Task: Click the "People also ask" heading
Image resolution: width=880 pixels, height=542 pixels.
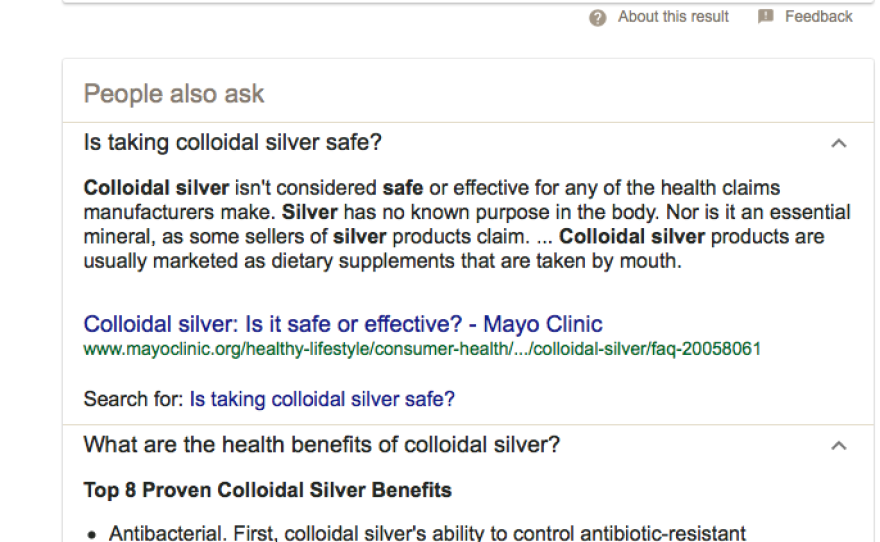Action: 174,94
